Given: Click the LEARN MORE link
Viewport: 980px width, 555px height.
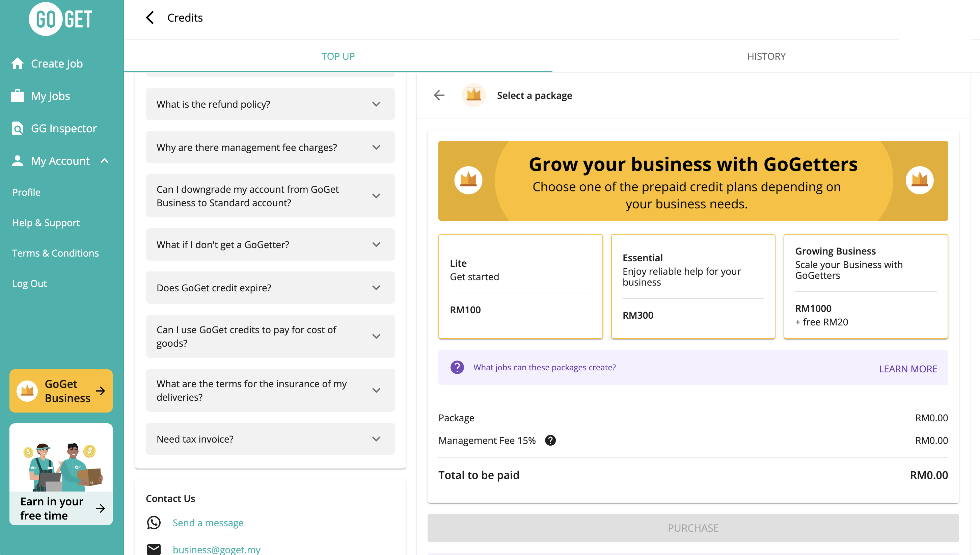Looking at the screenshot, I should (x=908, y=369).
